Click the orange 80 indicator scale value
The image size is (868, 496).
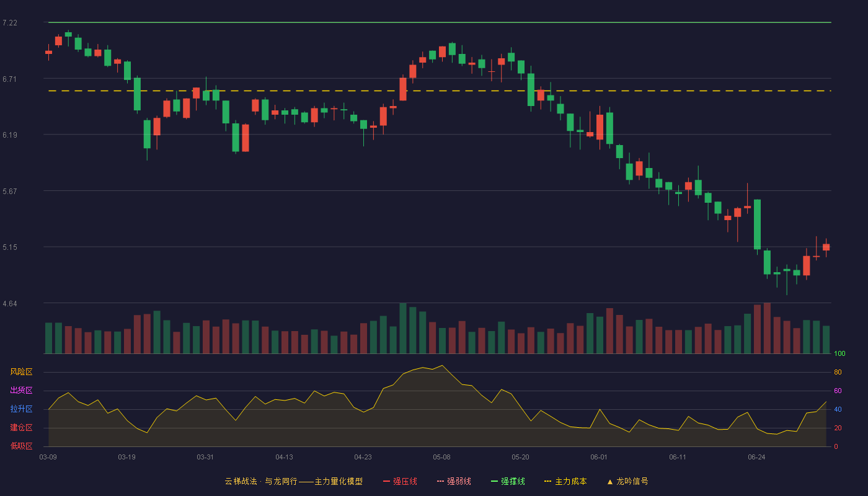pos(838,372)
